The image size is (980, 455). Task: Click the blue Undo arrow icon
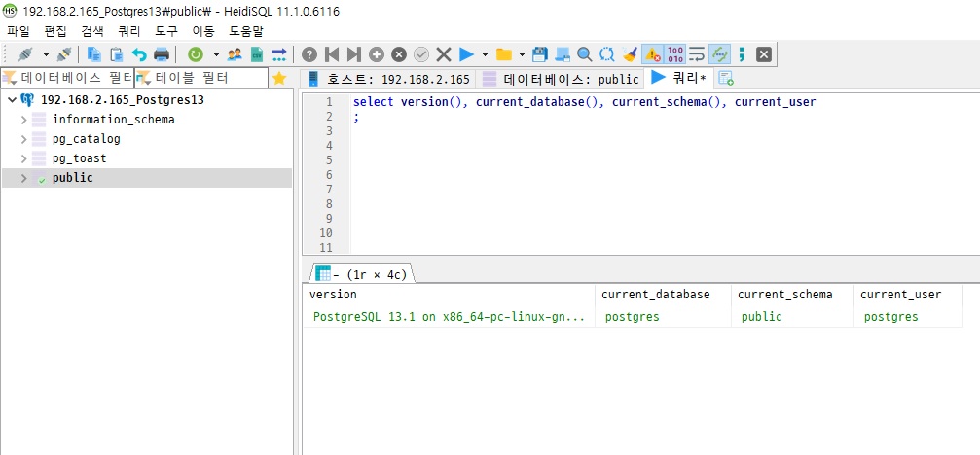point(139,54)
